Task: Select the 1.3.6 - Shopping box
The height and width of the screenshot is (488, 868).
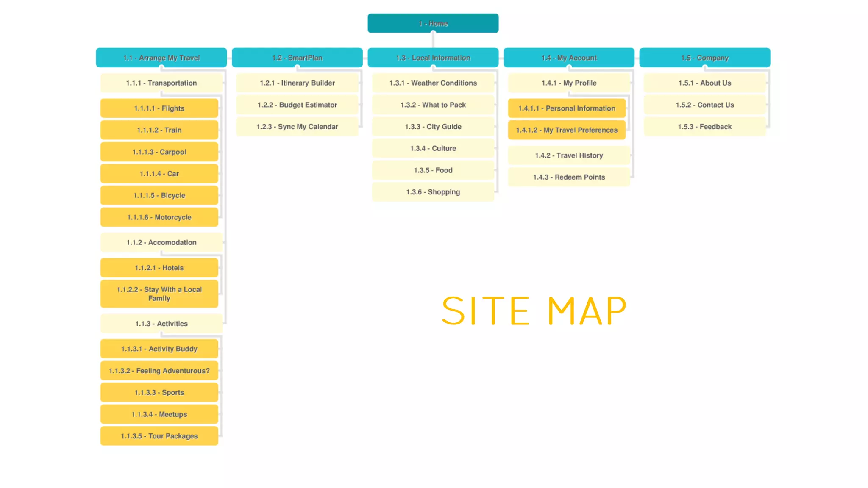Action: point(433,192)
